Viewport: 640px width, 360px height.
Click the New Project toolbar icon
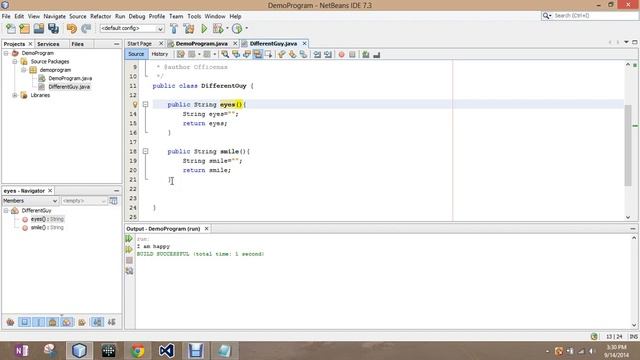[x=24, y=29]
